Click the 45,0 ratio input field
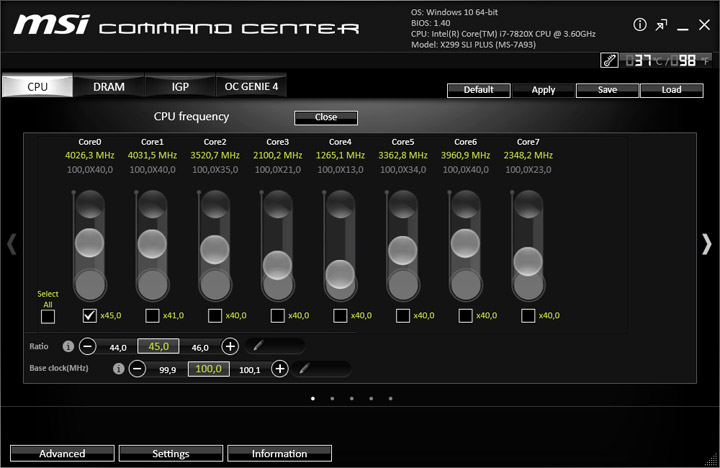The image size is (720, 468). click(158, 346)
